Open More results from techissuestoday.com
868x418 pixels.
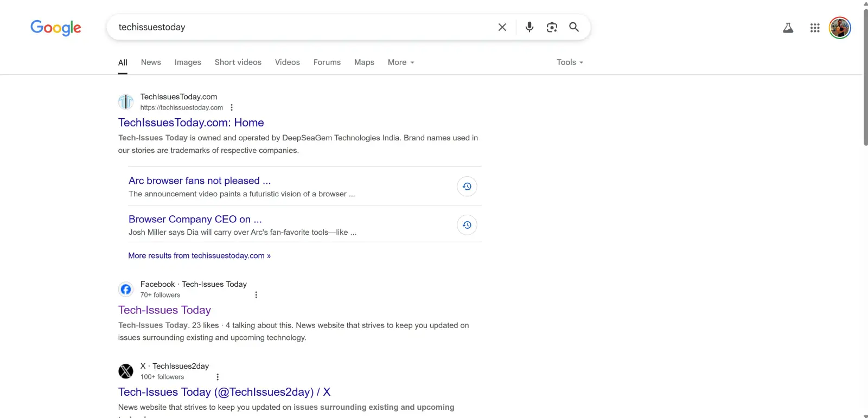200,255
